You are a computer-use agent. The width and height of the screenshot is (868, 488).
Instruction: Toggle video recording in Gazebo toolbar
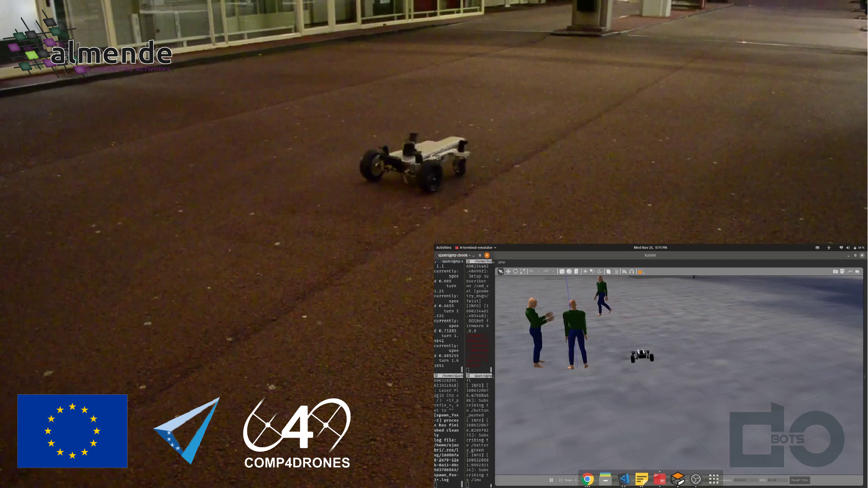[857, 272]
